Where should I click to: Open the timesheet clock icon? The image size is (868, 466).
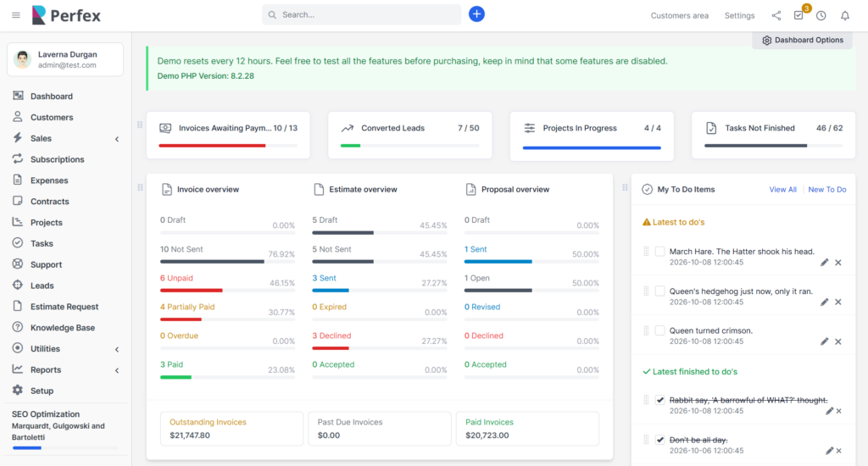pyautogui.click(x=821, y=15)
